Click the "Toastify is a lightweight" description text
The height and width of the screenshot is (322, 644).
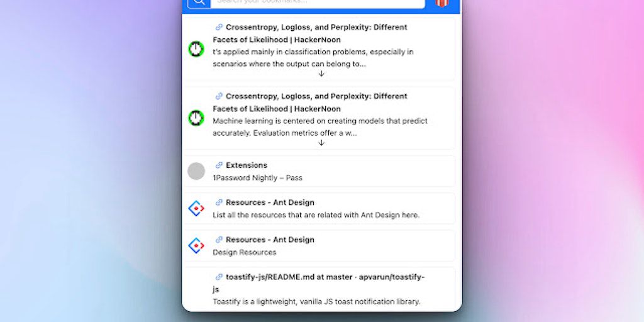[316, 302]
